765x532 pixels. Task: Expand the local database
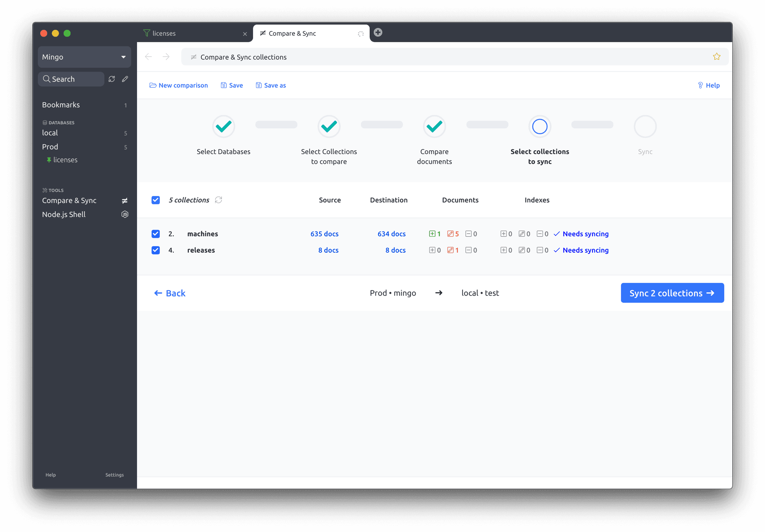click(x=49, y=133)
